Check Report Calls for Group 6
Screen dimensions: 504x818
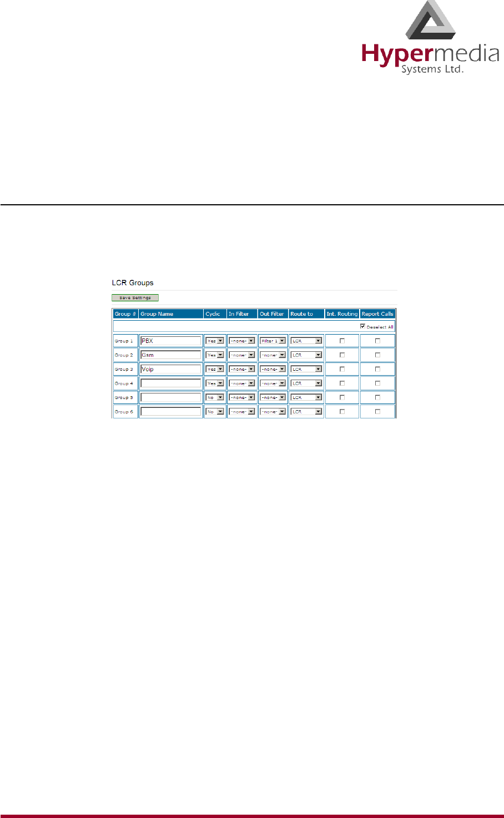(377, 412)
